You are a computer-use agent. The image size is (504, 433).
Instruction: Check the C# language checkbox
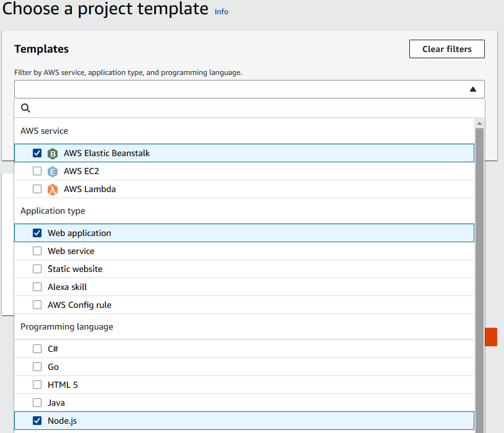tap(37, 349)
